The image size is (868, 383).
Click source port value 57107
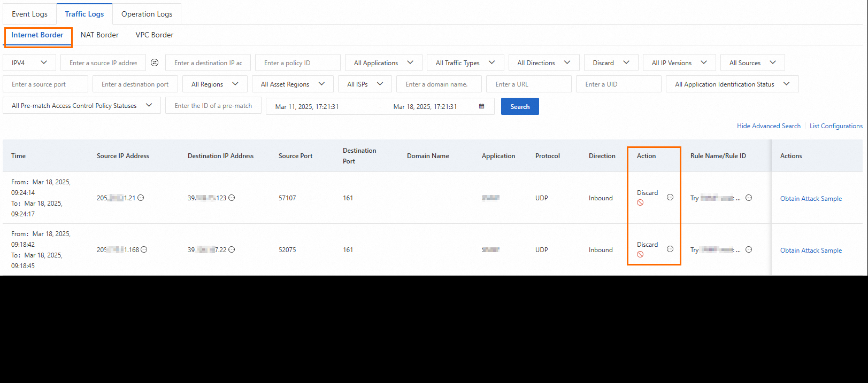point(287,198)
